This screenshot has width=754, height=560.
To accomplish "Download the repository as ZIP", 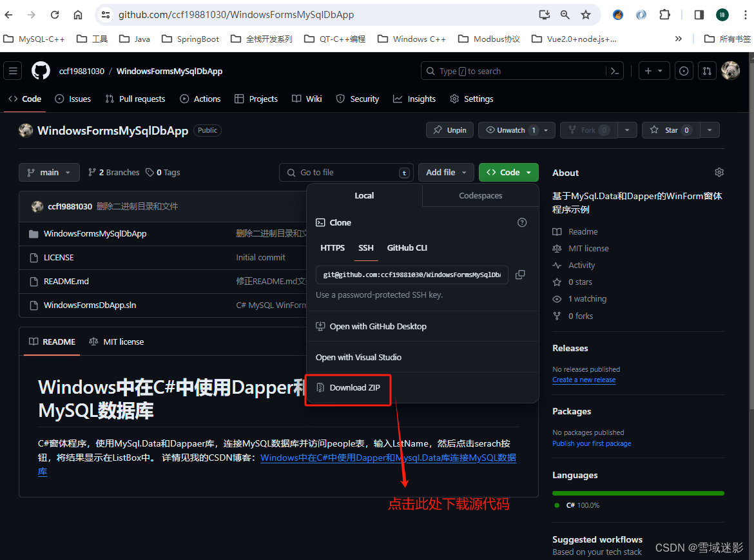I will pyautogui.click(x=348, y=387).
